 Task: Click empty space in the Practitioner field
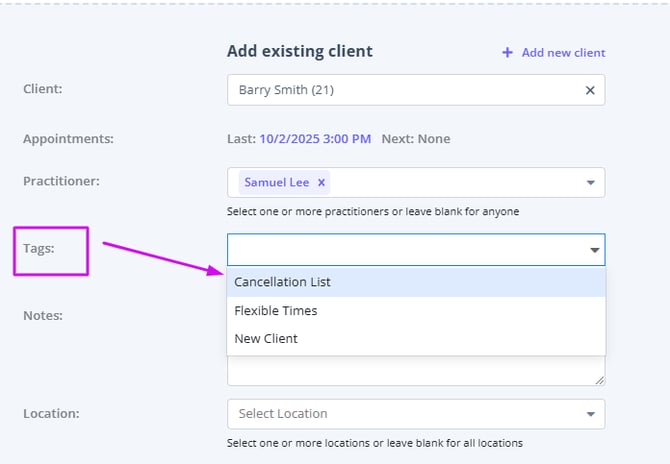[450, 183]
